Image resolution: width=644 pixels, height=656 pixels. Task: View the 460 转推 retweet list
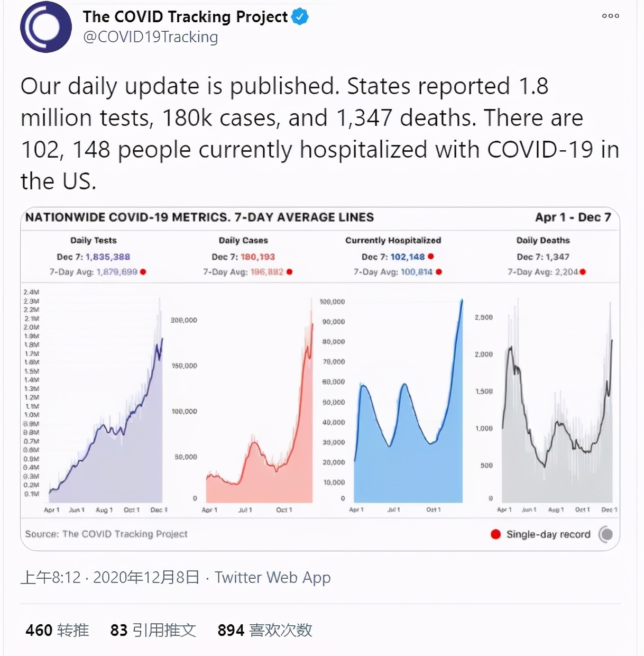[57, 630]
